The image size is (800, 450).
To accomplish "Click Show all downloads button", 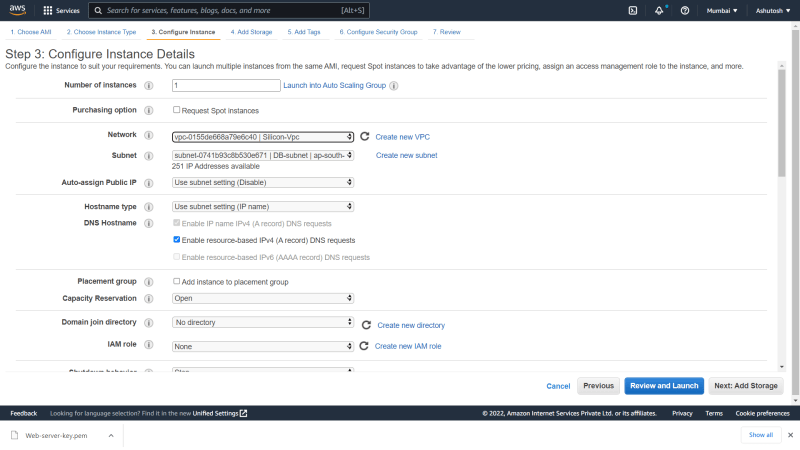I will [x=761, y=435].
